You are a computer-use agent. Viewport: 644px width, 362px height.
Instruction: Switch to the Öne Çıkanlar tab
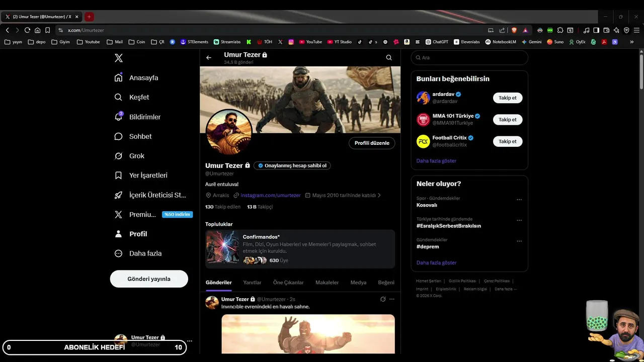(x=288, y=283)
